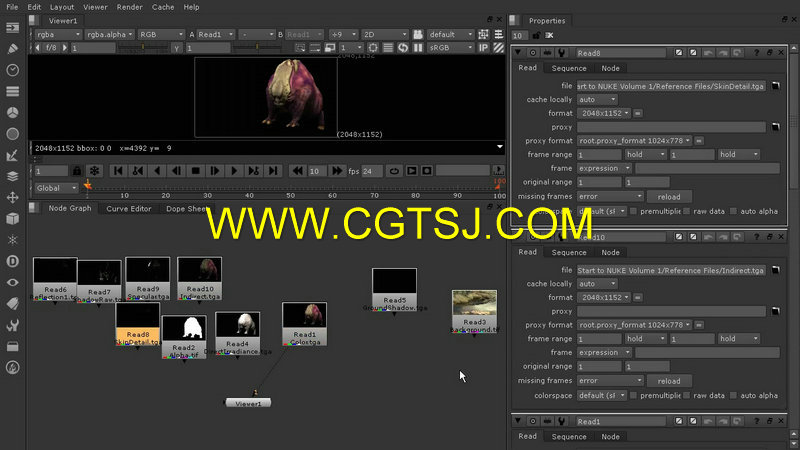Enable raw data checkbox in Read8 panel

[x=687, y=211]
